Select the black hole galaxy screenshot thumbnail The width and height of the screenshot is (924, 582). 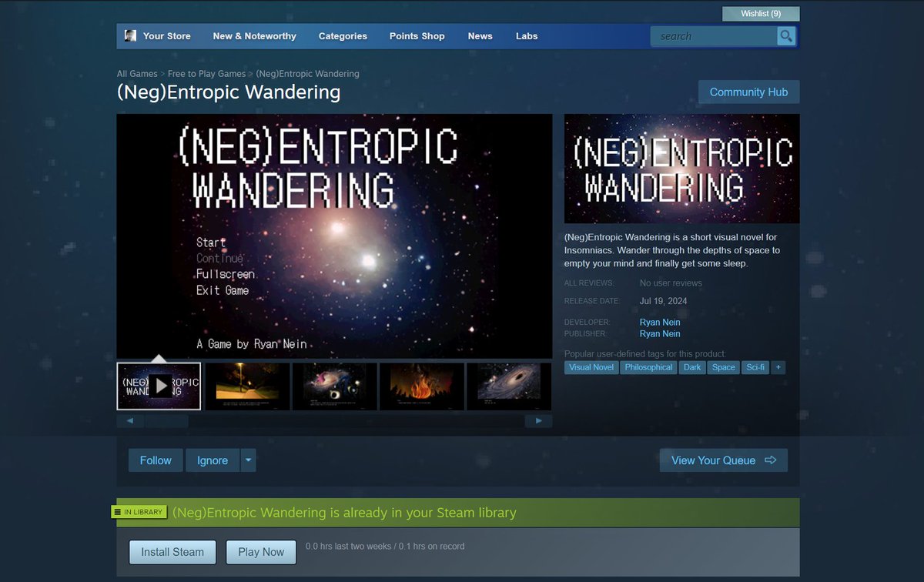[x=509, y=386]
